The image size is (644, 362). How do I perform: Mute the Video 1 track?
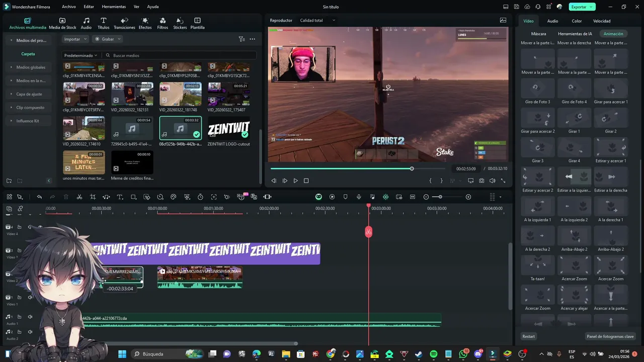tap(30, 297)
